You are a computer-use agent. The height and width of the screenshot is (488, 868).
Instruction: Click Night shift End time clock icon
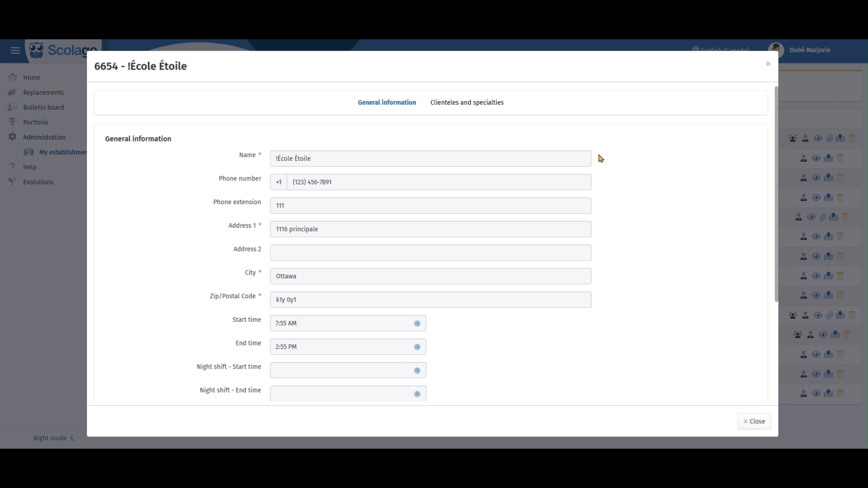pyautogui.click(x=417, y=394)
